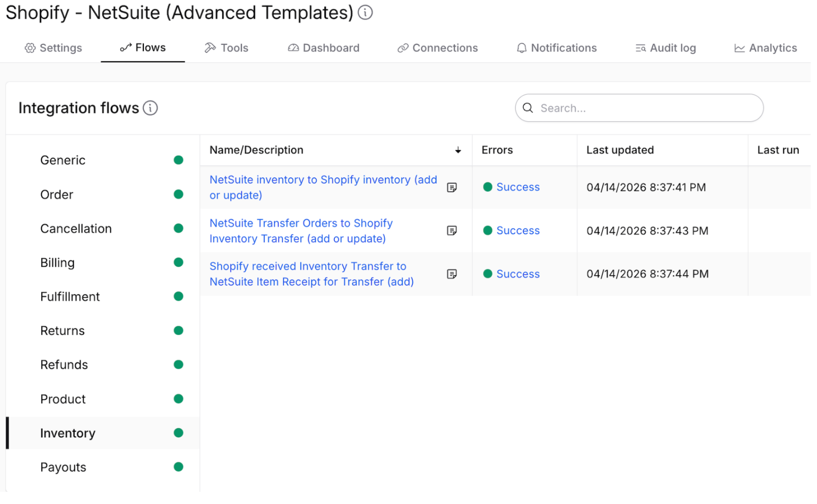Click green status dot for Product group

pos(179,399)
